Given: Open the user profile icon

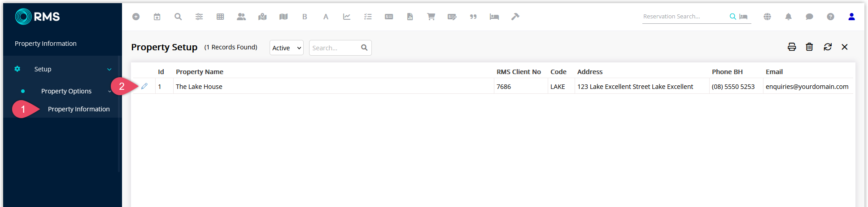Looking at the screenshot, I should click(852, 17).
